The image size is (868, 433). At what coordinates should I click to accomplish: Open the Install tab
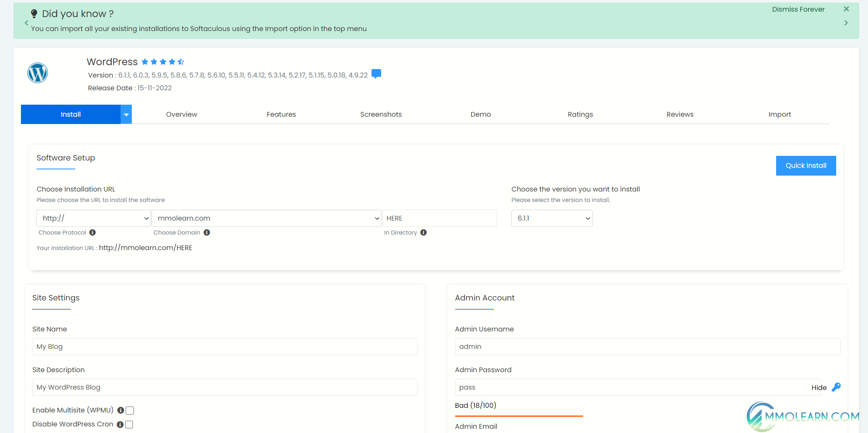(71, 114)
